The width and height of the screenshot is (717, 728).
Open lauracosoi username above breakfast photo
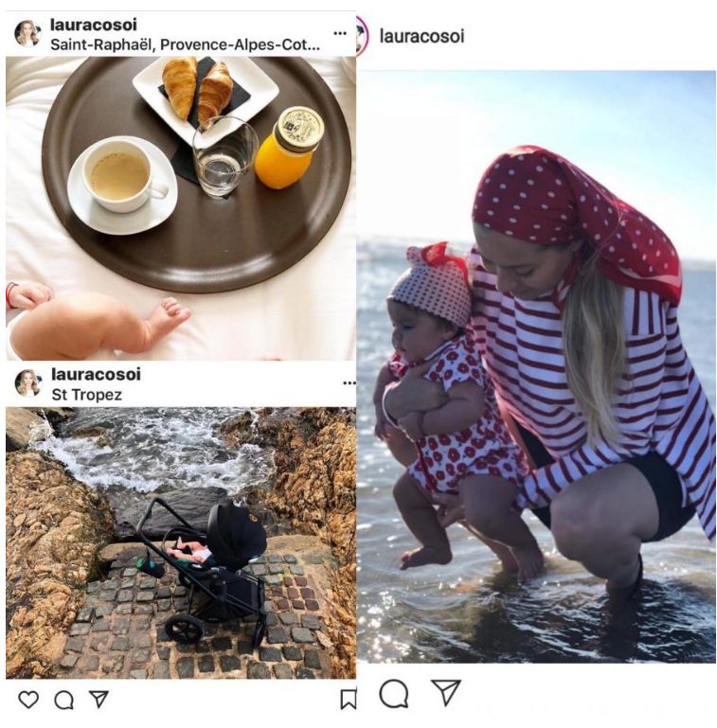94,25
